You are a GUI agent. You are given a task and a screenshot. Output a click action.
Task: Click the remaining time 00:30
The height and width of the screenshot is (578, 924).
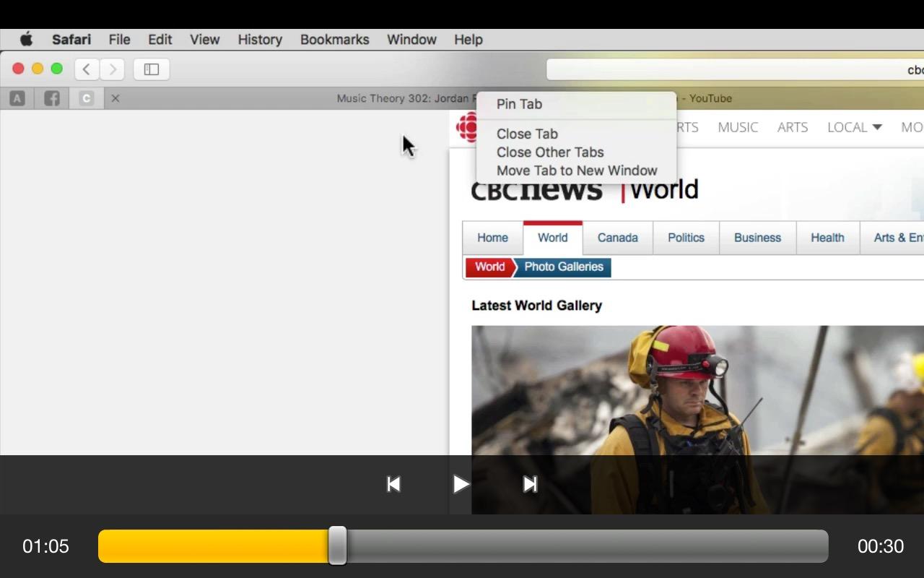[x=881, y=546]
